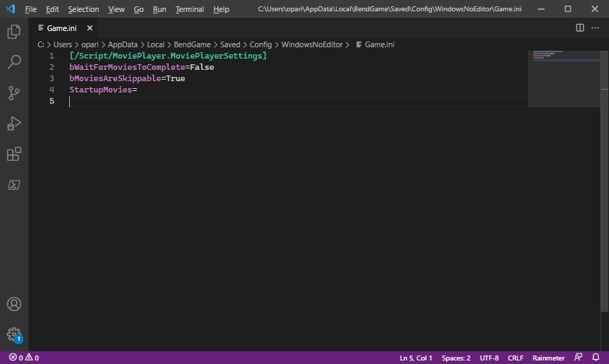Open the terminal-style sidebar panel icon
609x364 pixels.
click(14, 185)
